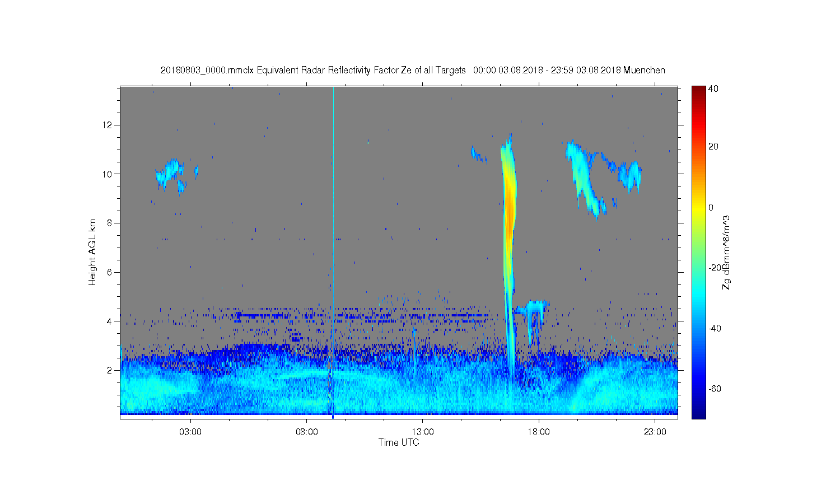
Task: Click the 13:00 time tick label
Action: [x=423, y=432]
